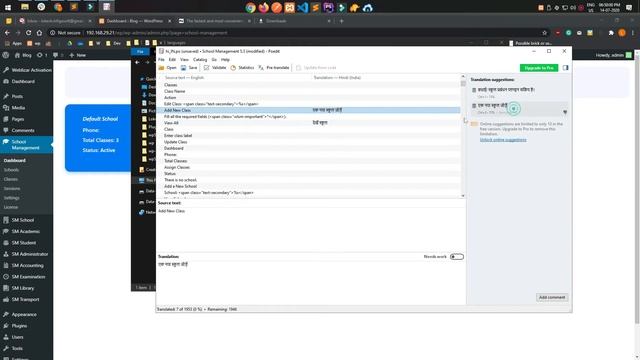Select the first translation suggestion
This screenshot has width=640, height=360.
coord(518,93)
